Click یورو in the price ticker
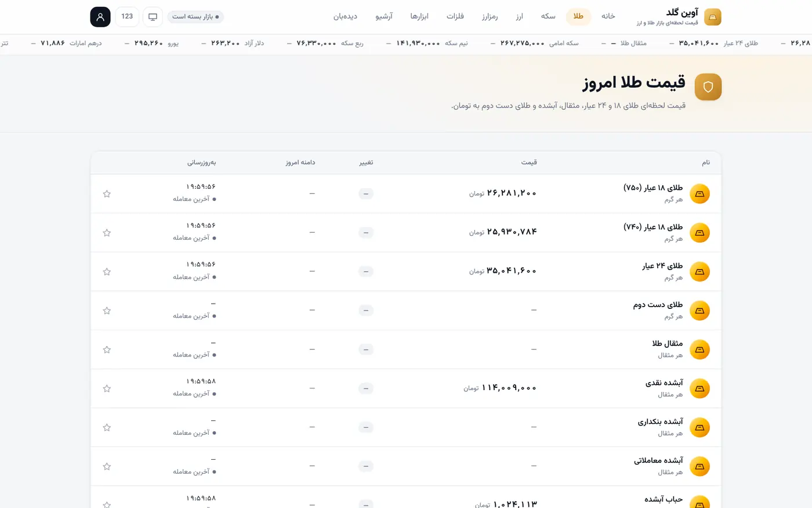Screen dimensions: 812x508 [173, 44]
